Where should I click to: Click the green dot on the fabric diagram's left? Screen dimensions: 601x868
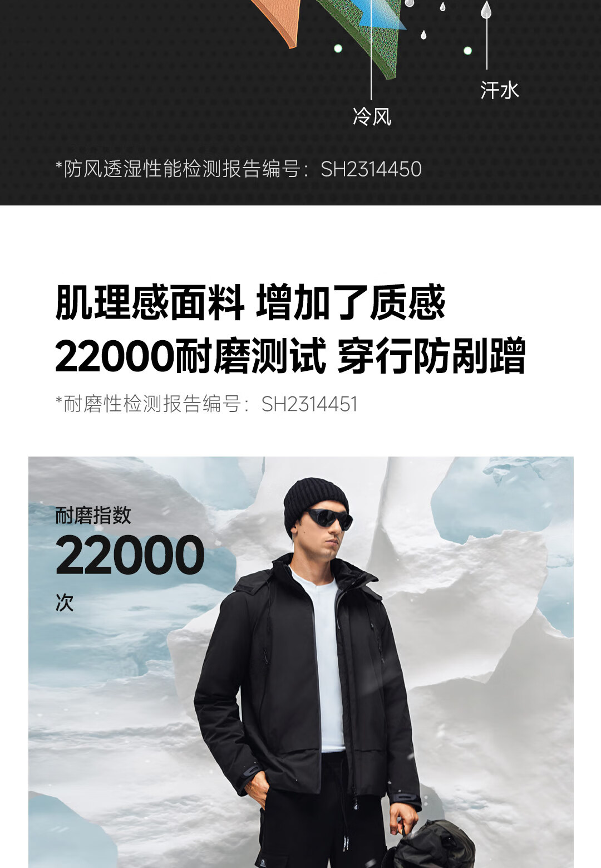coord(338,48)
